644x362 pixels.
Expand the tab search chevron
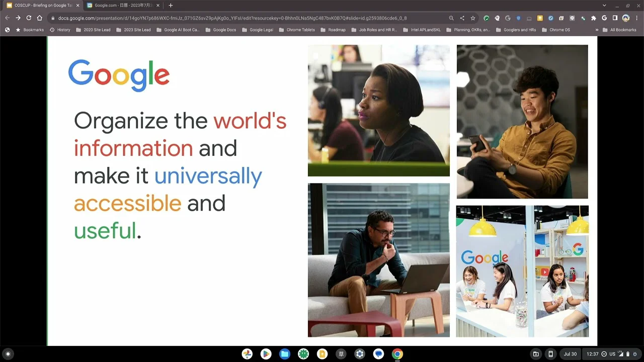pyautogui.click(x=604, y=6)
